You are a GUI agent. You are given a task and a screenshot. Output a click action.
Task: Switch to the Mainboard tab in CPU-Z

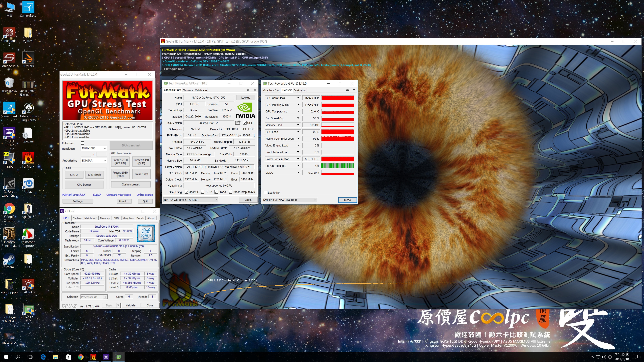pos(91,218)
